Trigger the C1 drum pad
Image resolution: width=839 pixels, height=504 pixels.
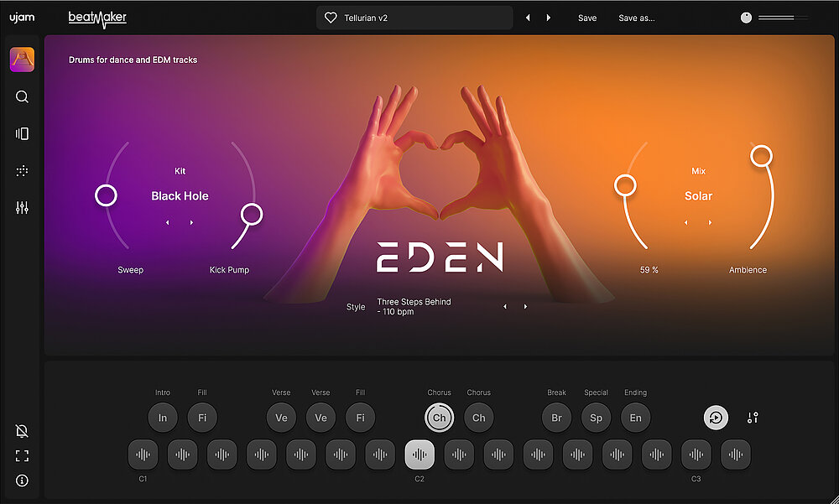pos(143,455)
